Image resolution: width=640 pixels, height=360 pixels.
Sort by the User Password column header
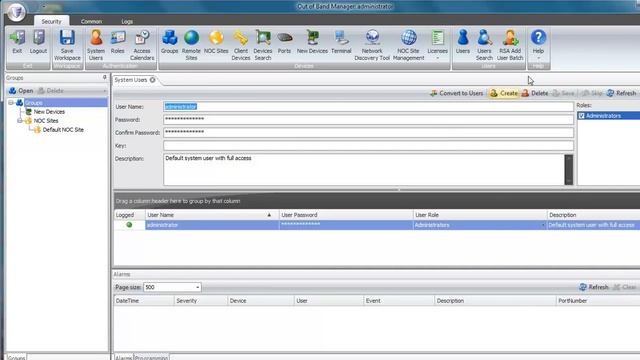click(346, 215)
